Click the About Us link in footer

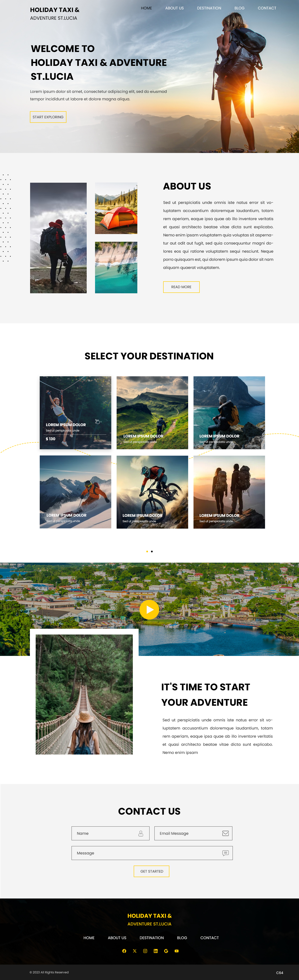[117, 938]
